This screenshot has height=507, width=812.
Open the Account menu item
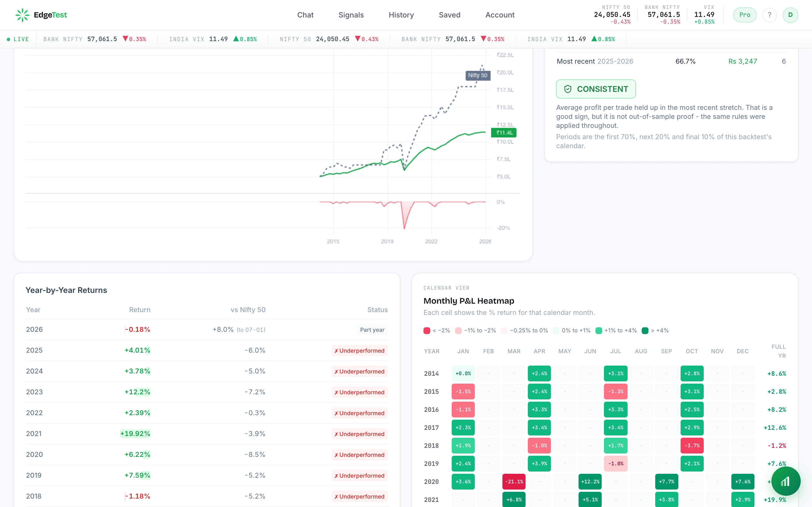[500, 15]
